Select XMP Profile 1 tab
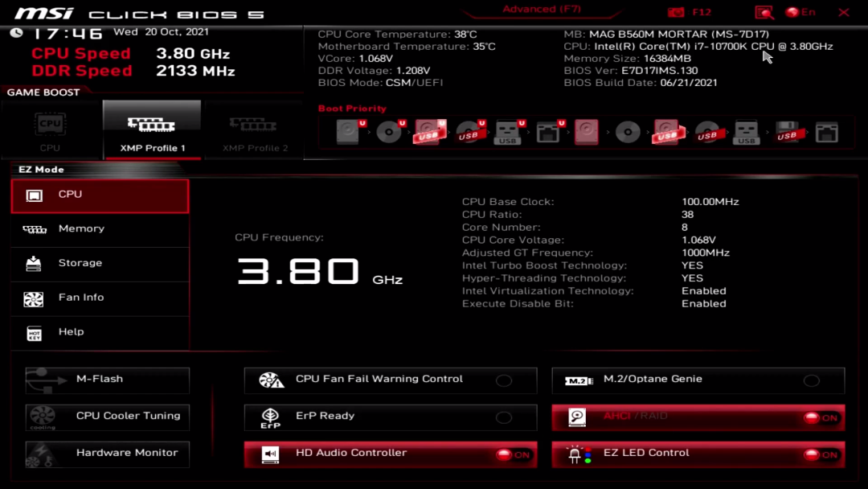This screenshot has width=868, height=489. tap(152, 130)
